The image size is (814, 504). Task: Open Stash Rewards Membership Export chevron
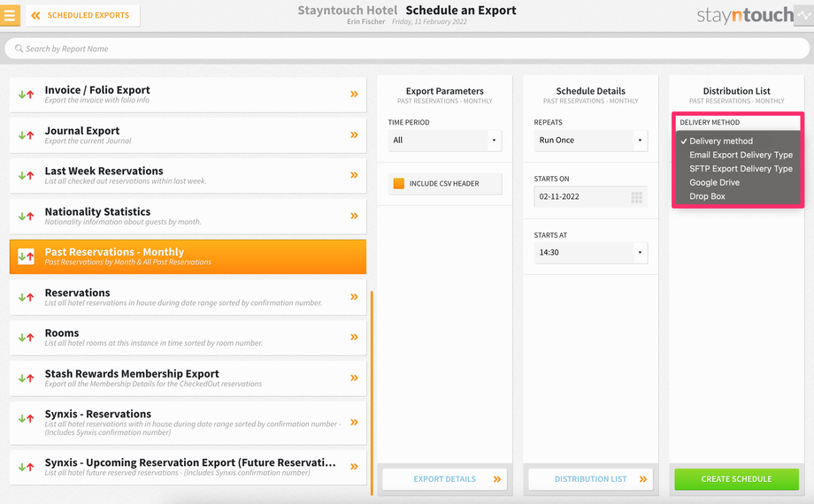354,378
